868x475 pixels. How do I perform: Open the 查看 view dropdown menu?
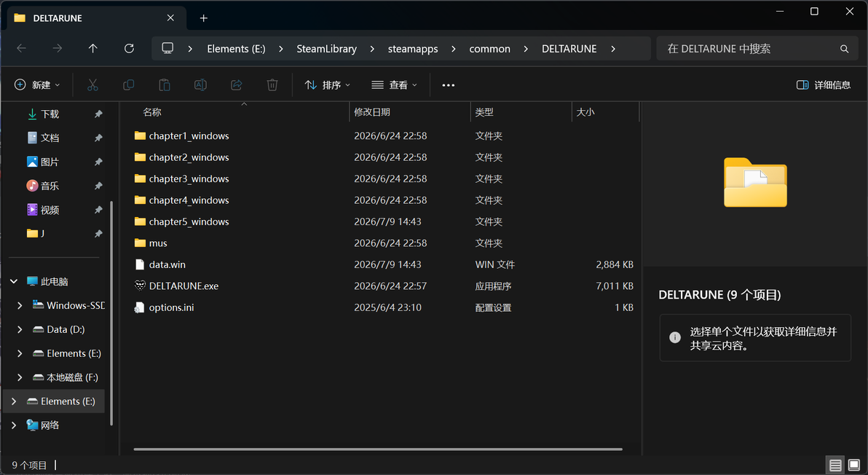pos(394,85)
